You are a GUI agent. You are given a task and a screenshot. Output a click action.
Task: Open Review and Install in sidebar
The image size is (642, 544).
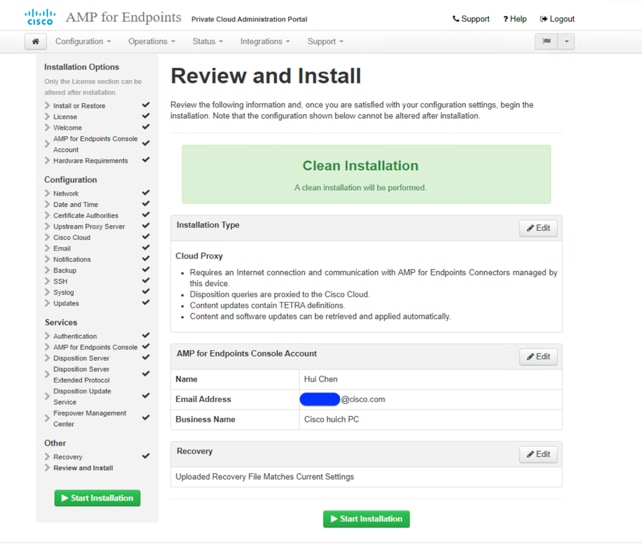click(x=83, y=468)
